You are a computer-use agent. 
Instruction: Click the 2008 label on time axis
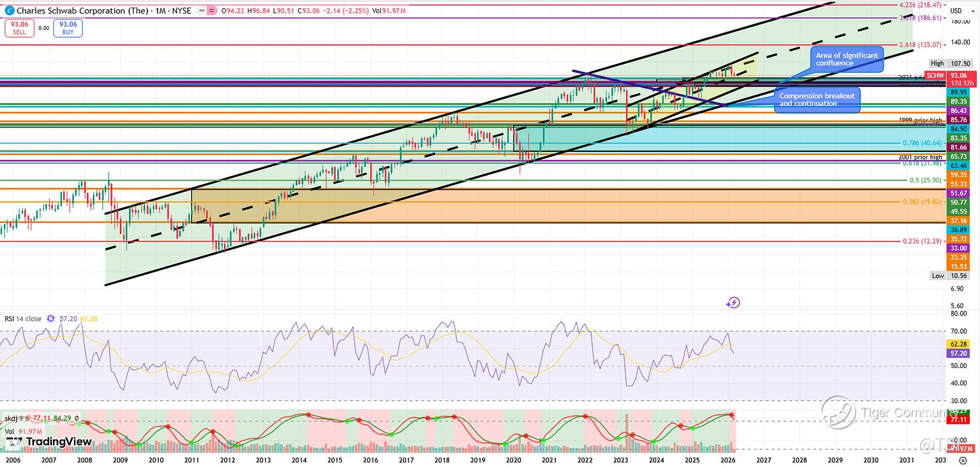pos(84,460)
